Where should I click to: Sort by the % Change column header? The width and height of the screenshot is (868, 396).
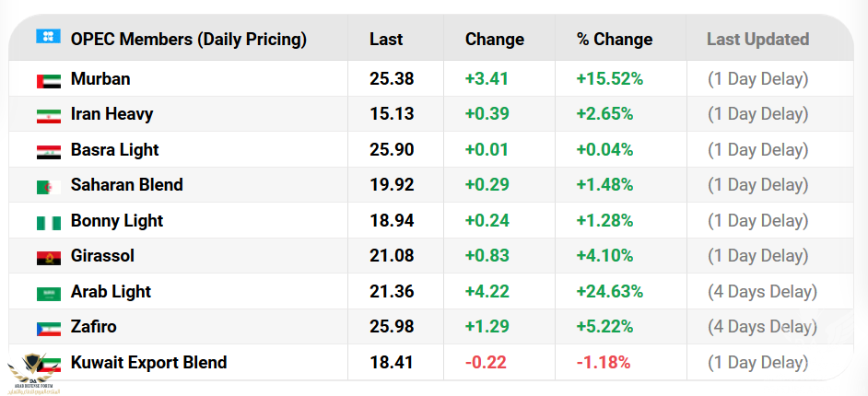click(x=615, y=40)
